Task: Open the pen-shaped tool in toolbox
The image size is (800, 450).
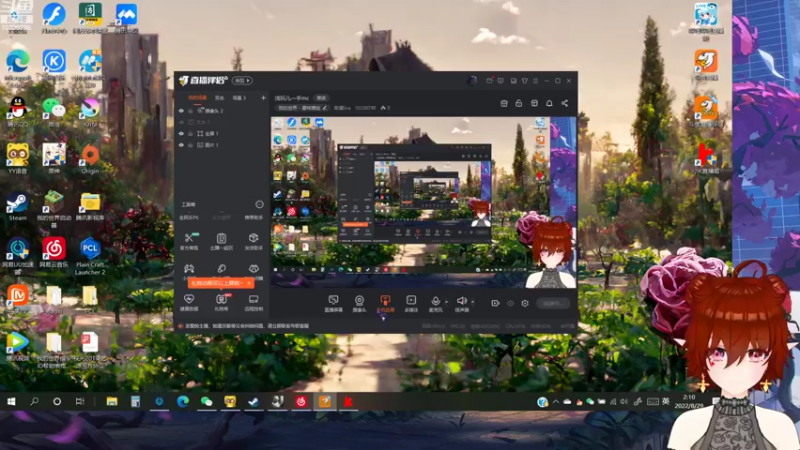Action: [221, 268]
